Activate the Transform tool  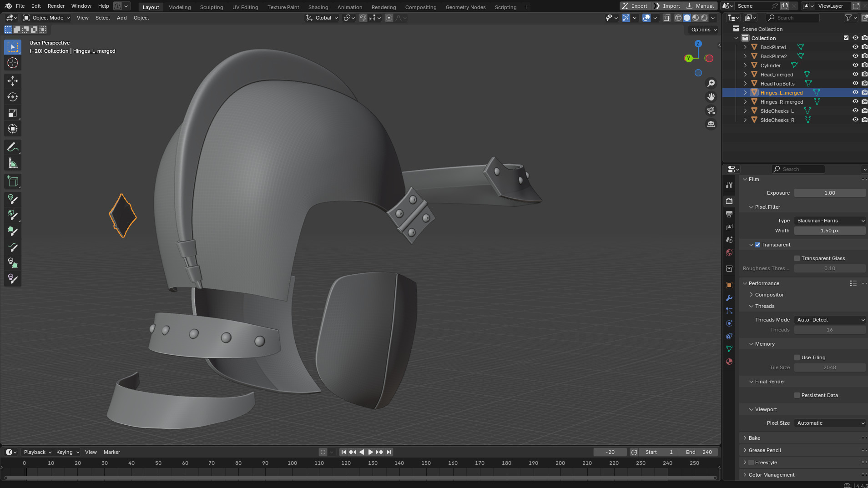[x=13, y=129]
